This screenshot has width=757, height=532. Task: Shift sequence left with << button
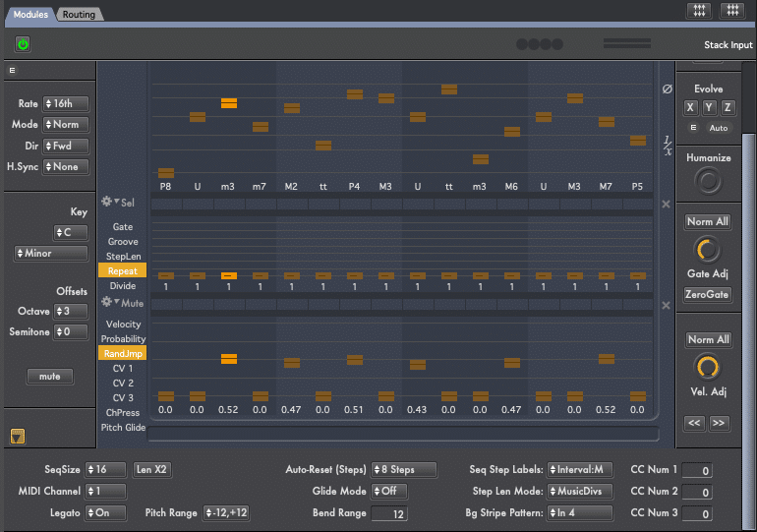695,423
